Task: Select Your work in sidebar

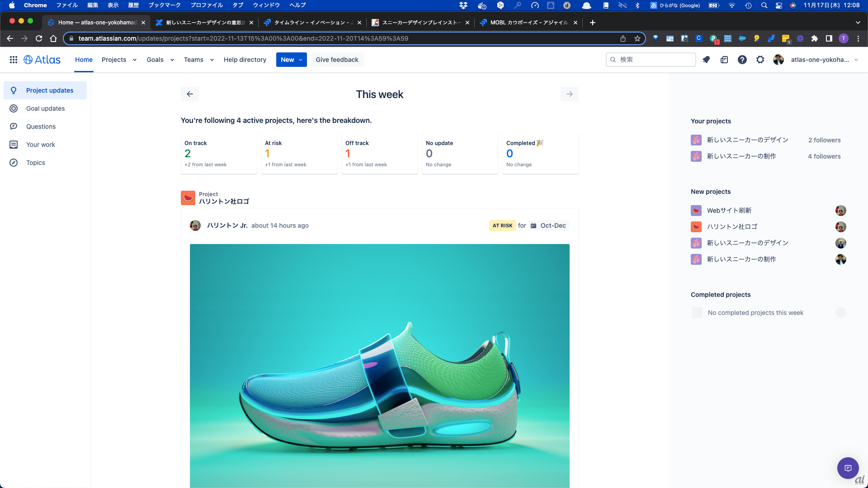Action: tap(41, 145)
